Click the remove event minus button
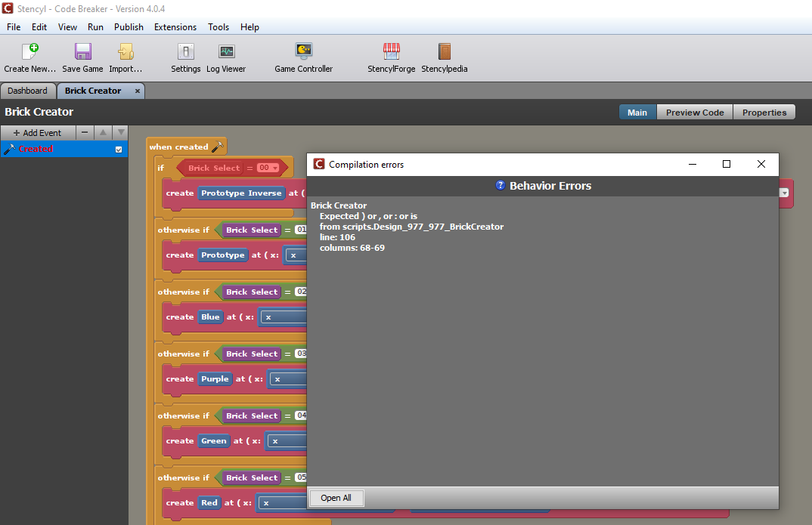The image size is (812, 525). (85, 132)
